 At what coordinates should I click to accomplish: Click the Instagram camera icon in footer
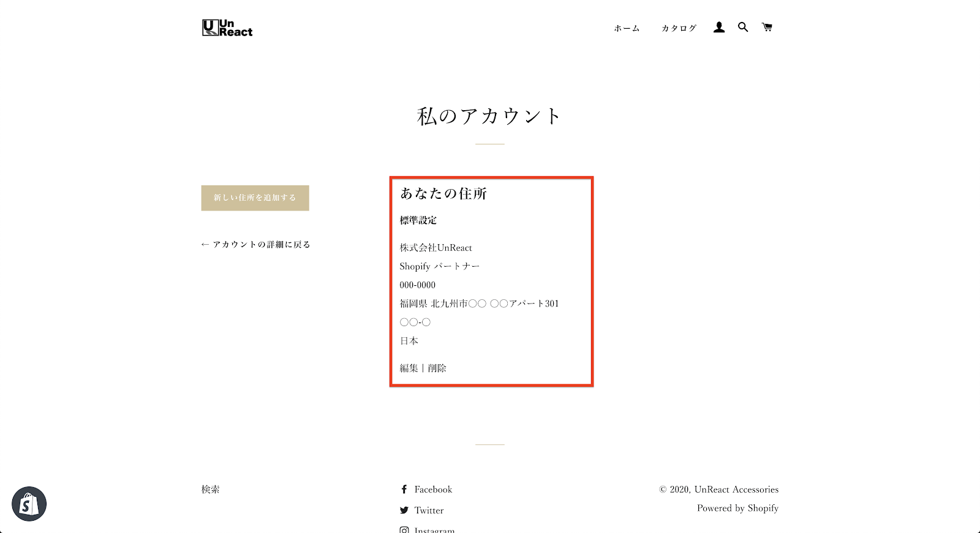(x=404, y=530)
